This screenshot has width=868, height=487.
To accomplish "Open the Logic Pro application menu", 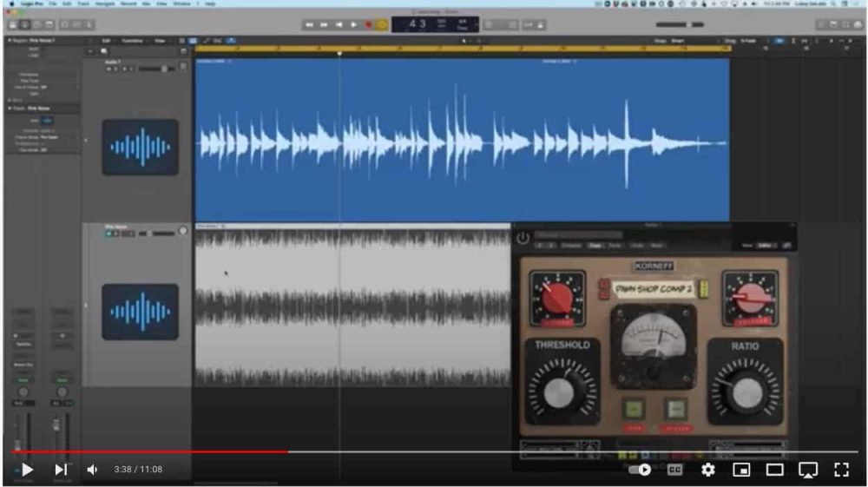I will (x=31, y=3).
